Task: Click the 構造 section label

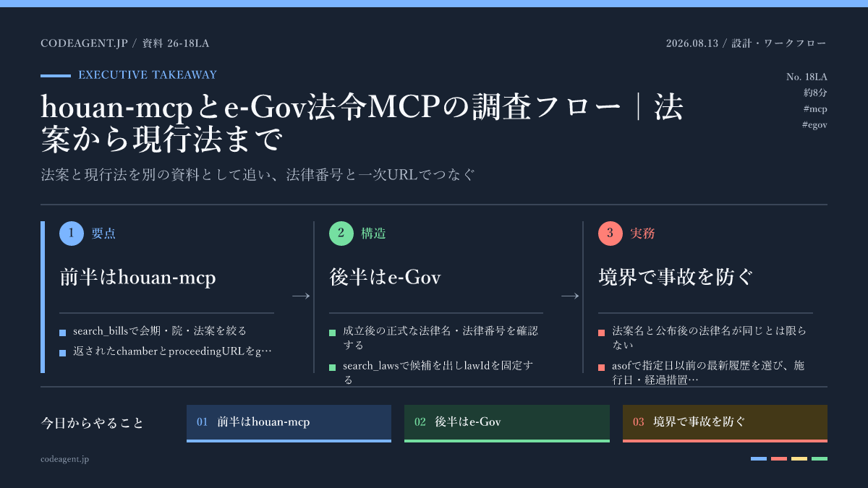Action: point(373,234)
